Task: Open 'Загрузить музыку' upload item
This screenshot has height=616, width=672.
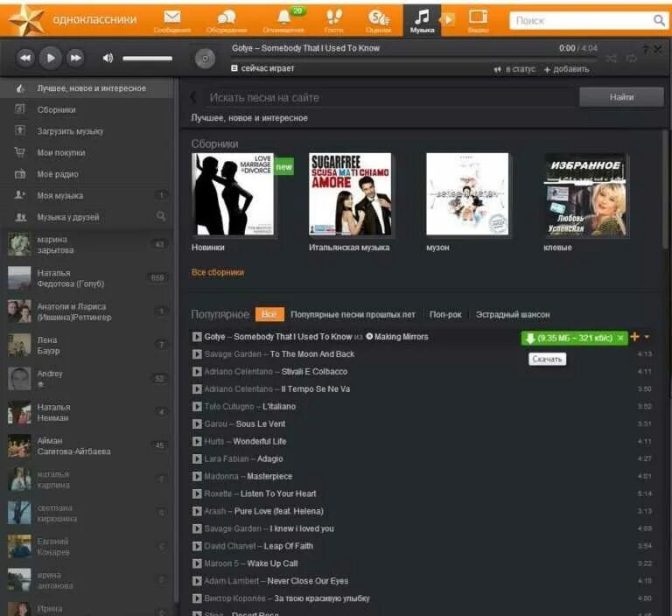Action: [x=87, y=131]
